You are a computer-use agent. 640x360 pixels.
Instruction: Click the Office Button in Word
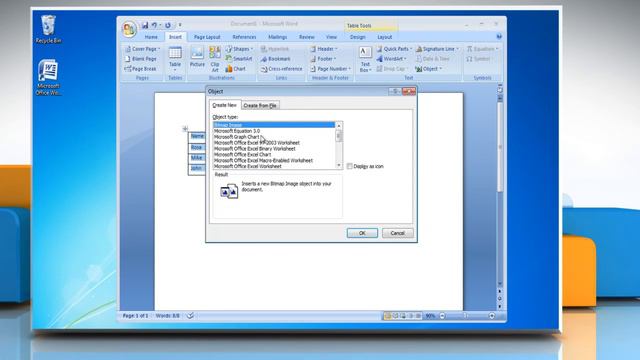pyautogui.click(x=129, y=29)
